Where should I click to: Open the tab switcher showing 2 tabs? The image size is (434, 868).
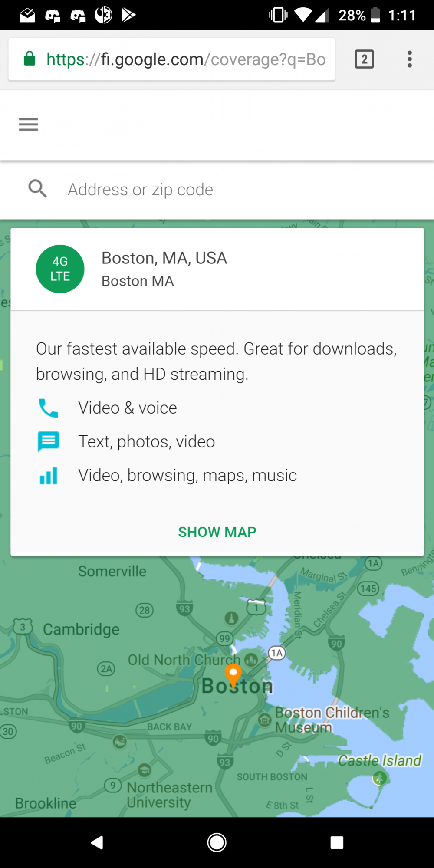364,59
